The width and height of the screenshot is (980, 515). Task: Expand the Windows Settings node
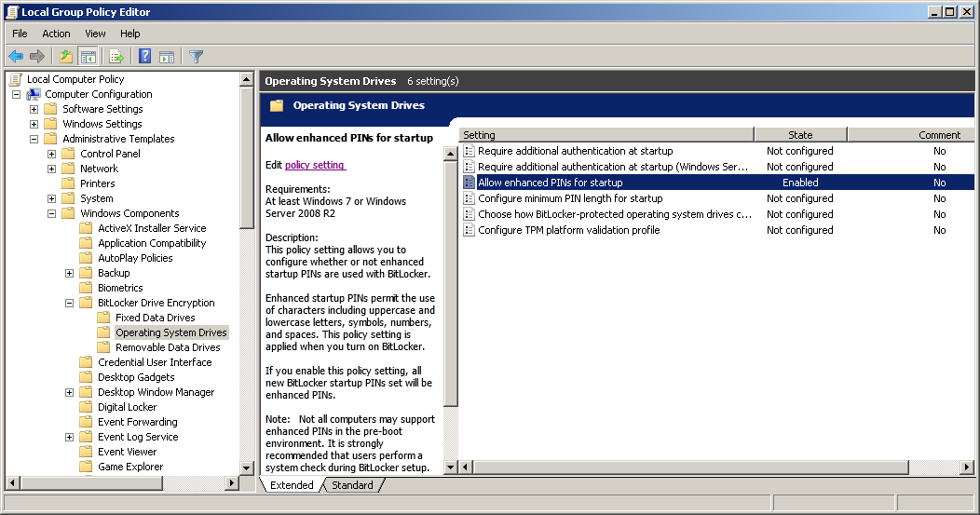click(34, 125)
